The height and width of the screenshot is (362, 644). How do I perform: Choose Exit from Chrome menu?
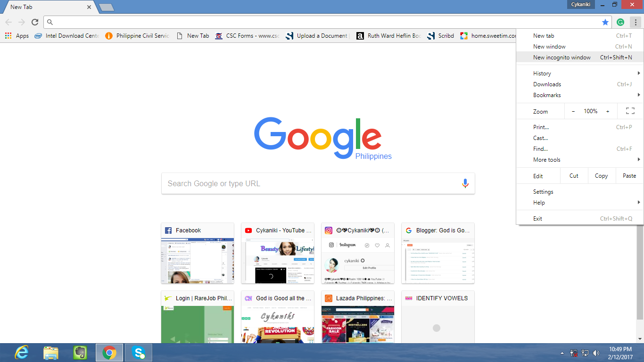click(x=579, y=219)
